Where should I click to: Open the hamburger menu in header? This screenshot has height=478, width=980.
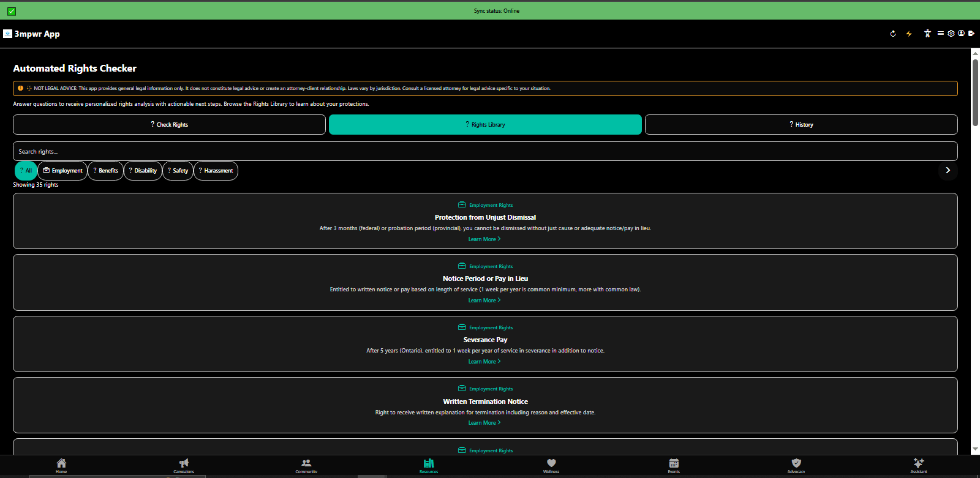tap(941, 34)
